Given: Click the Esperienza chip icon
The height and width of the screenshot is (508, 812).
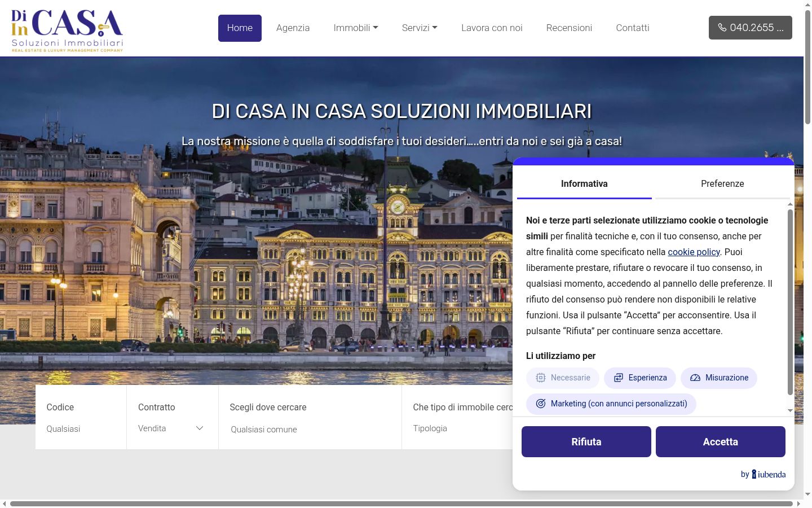Looking at the screenshot, I should 619,378.
